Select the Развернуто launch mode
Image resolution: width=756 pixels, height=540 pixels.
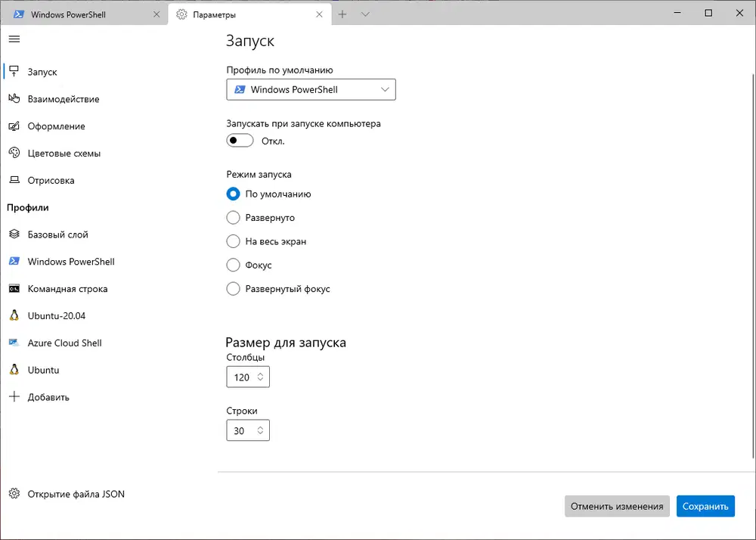234,218
